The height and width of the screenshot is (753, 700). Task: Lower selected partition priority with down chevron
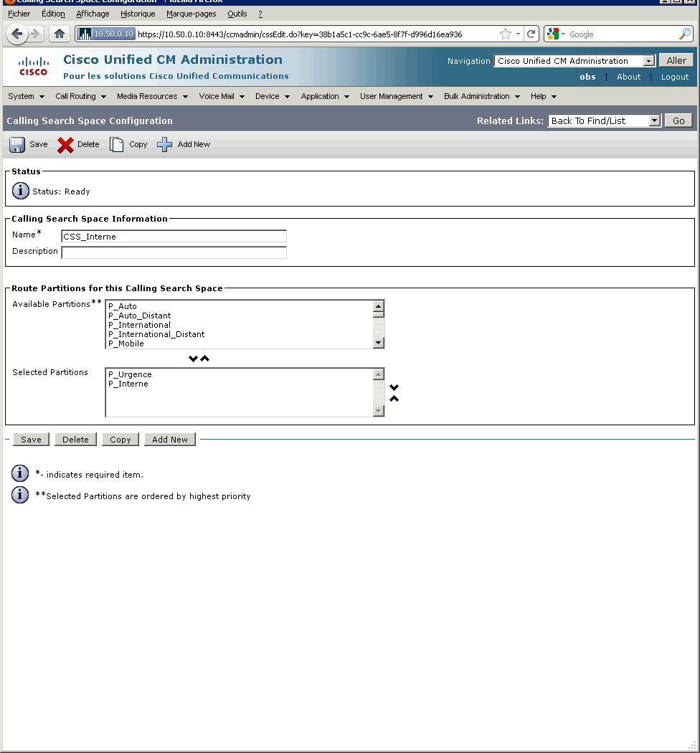(394, 387)
